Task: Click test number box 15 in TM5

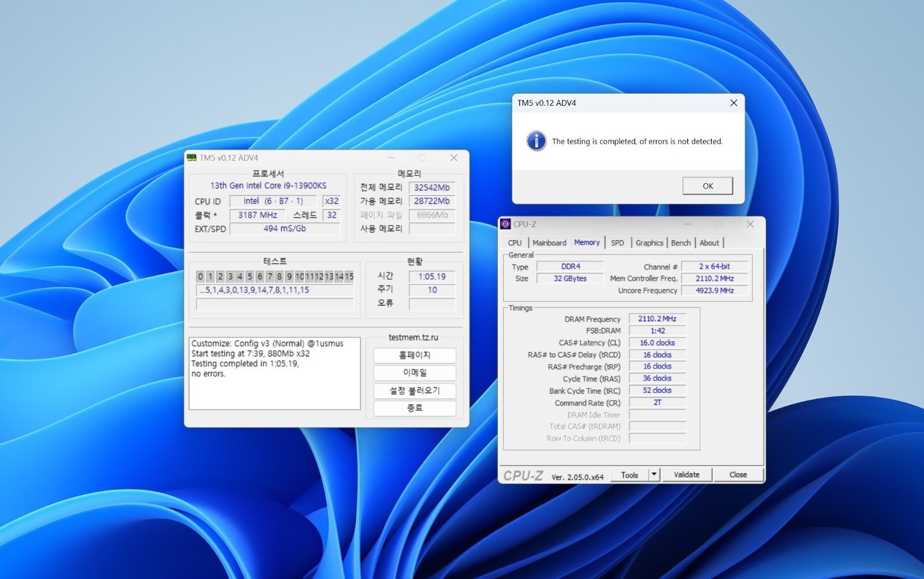Action: pyautogui.click(x=349, y=276)
